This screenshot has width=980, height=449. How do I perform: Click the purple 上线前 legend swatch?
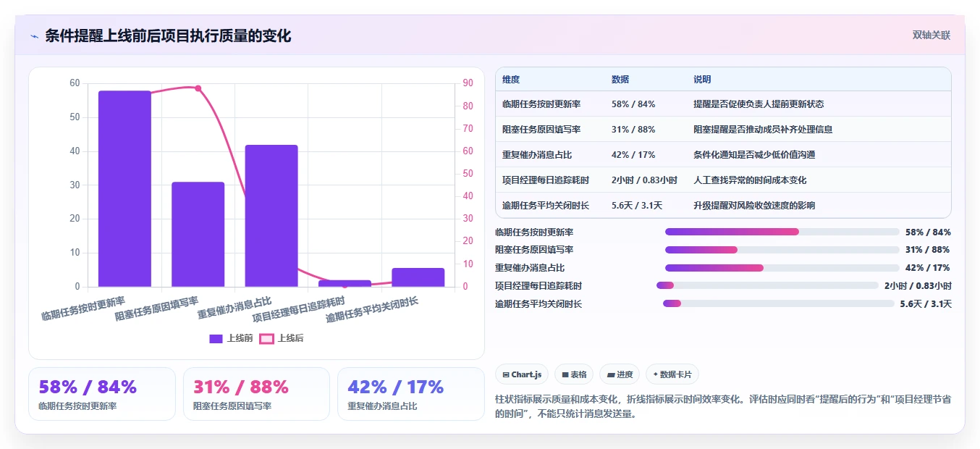[x=216, y=338]
